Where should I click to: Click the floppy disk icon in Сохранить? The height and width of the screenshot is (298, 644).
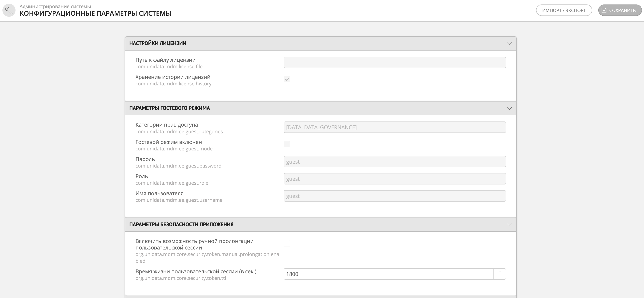(604, 10)
